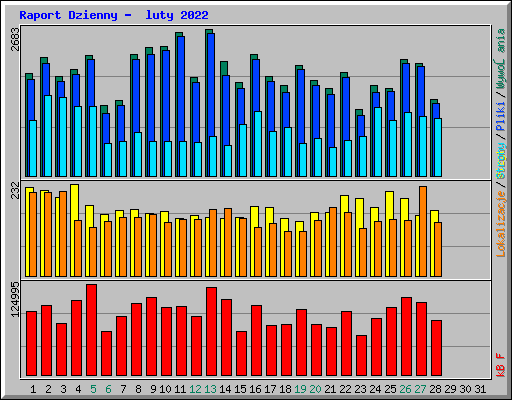Click day label 31 on the x-axis
512x400 pixels.
[480, 389]
